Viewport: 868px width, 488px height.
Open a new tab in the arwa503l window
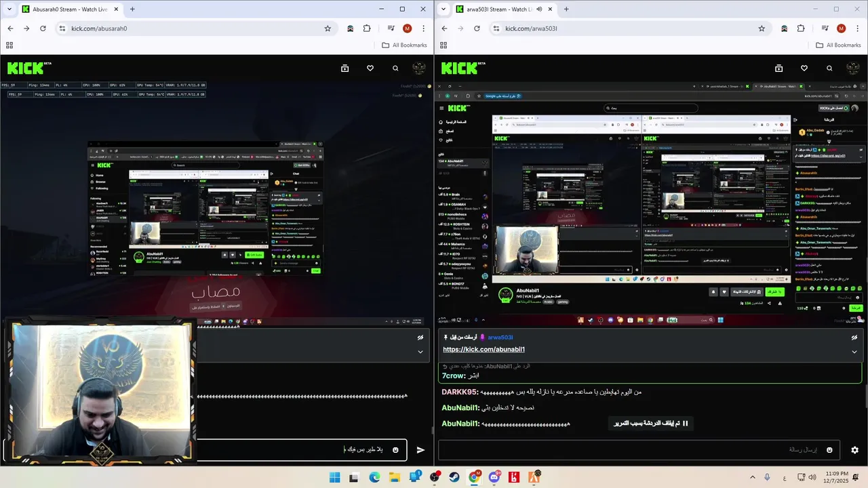point(566,9)
